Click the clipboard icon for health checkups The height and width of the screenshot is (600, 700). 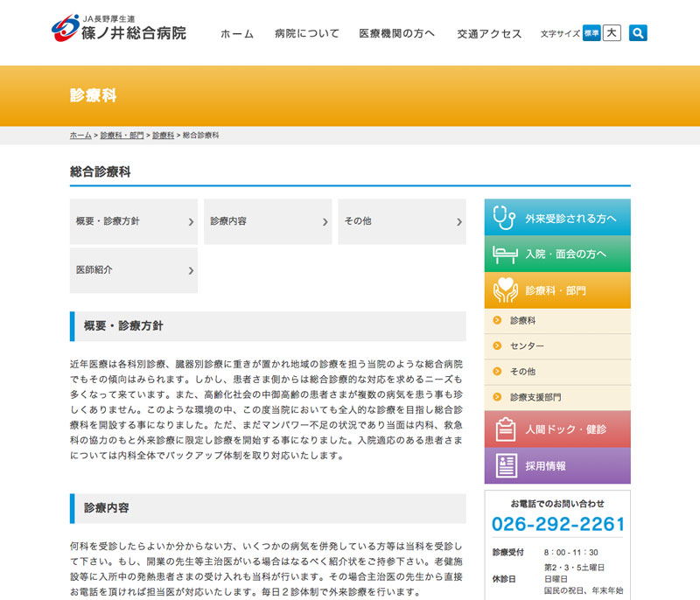[x=506, y=429]
